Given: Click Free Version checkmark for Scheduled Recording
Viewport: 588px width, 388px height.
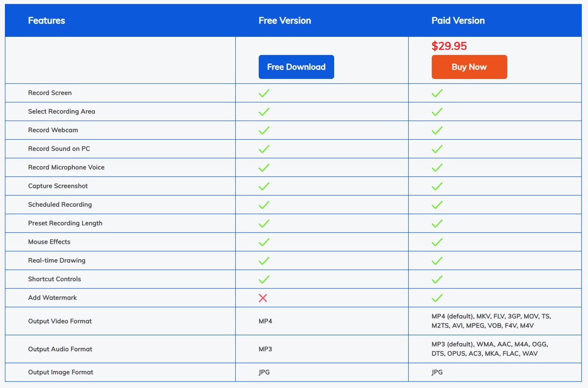Looking at the screenshot, I should pos(264,205).
